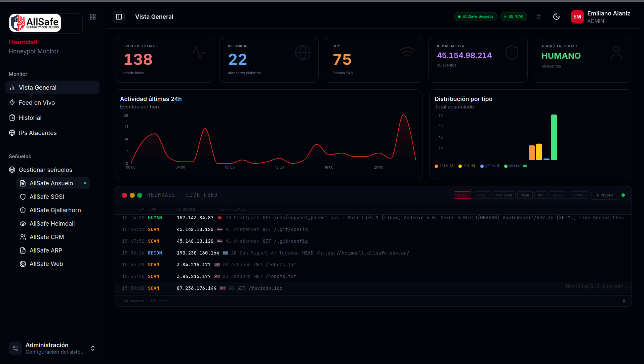The height and width of the screenshot is (364, 644).
Task: Click the target icon for Gestionar señuelos
Action: pos(12,170)
